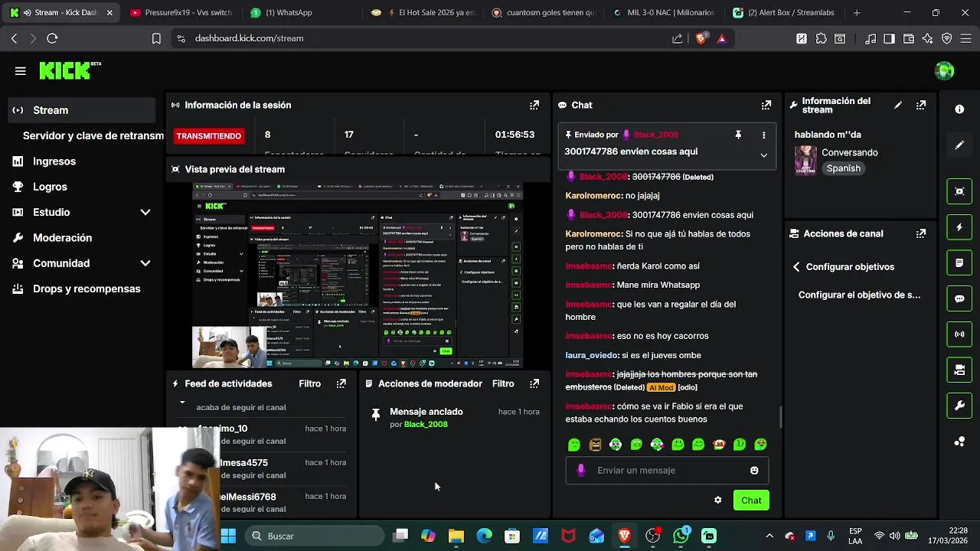Focus the Enviar un mensaje input field
Viewport: 980px width, 551px height.
click(x=667, y=471)
